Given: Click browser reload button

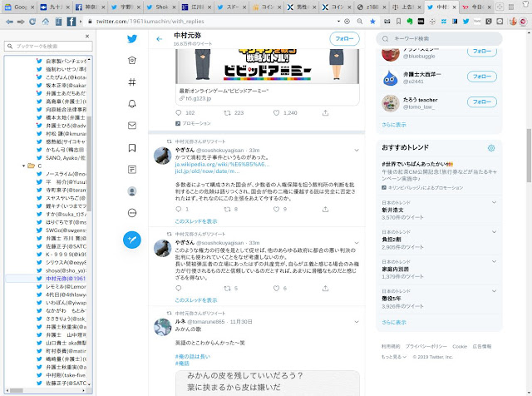Looking at the screenshot, I should [32, 22].
